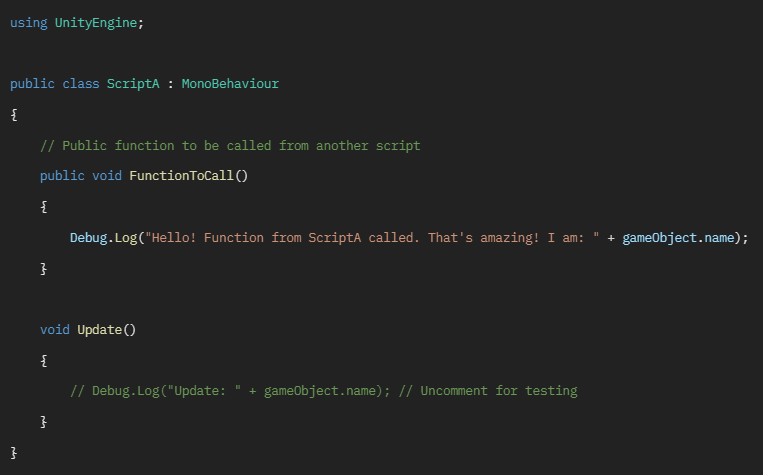The image size is (763, 475).
Task: Click "Debug" in the active Debug.Log call
Action: pos(88,238)
